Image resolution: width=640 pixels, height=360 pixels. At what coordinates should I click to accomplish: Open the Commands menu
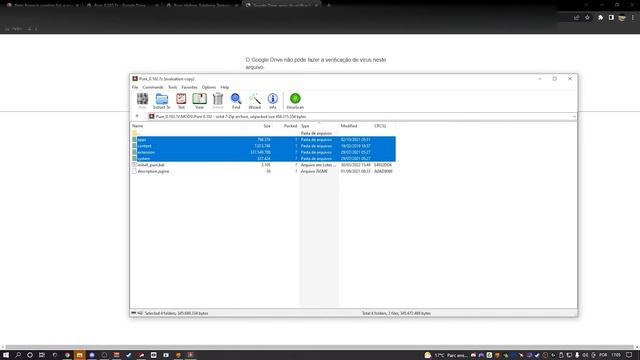click(x=153, y=87)
